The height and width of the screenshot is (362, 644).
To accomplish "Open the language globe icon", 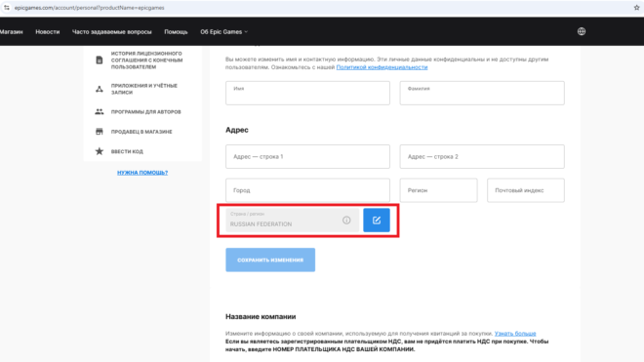I will click(582, 31).
